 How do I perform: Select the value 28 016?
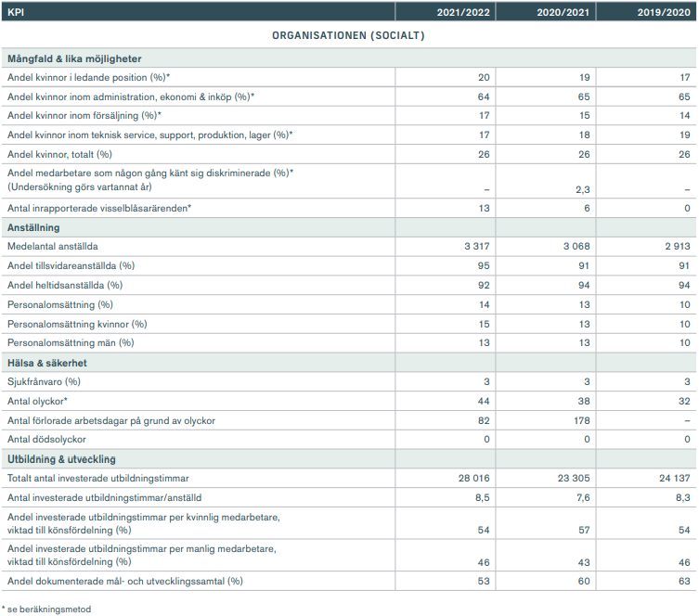[x=473, y=479]
